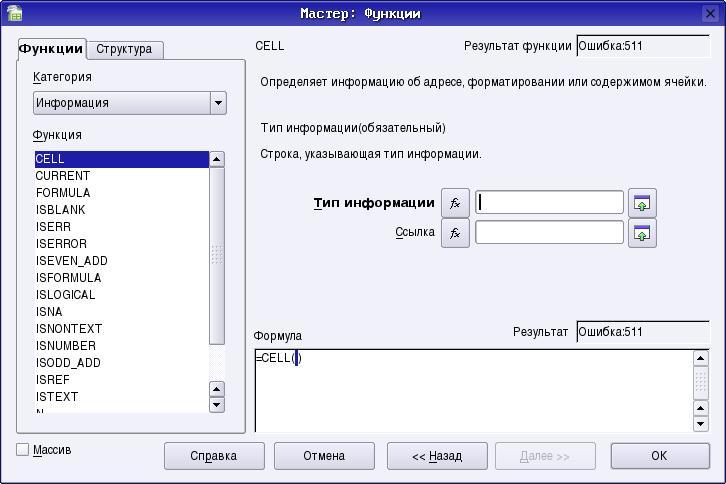The height and width of the screenshot is (484, 726).
Task: Focus the Тип информации input field
Action: pos(549,203)
